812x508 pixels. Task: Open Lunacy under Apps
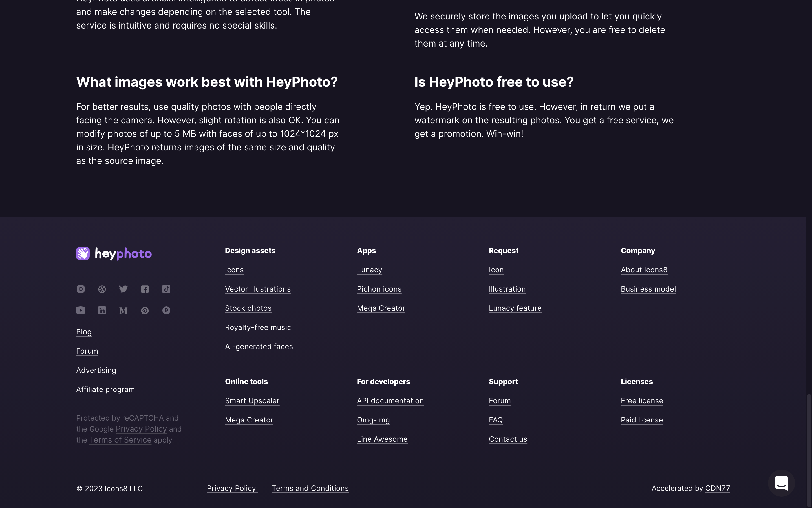[369, 270]
